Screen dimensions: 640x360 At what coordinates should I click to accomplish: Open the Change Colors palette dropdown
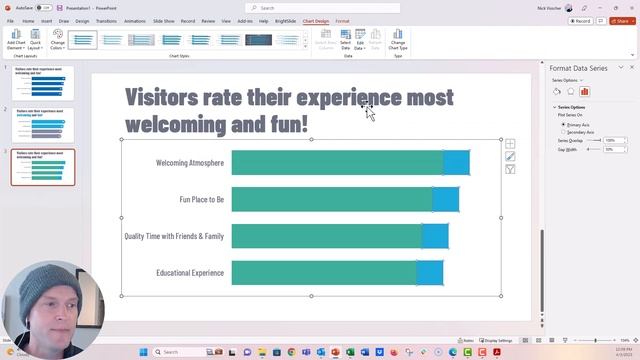point(58,40)
